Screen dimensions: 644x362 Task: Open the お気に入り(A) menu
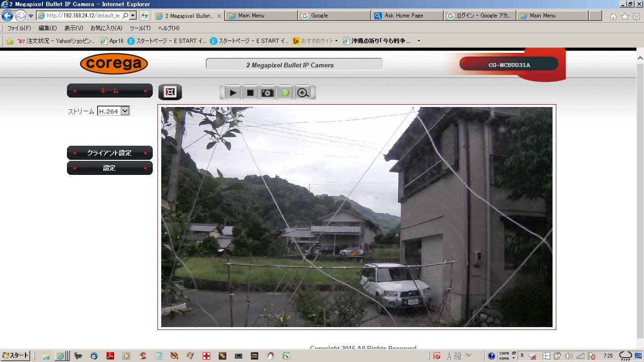[x=106, y=28]
